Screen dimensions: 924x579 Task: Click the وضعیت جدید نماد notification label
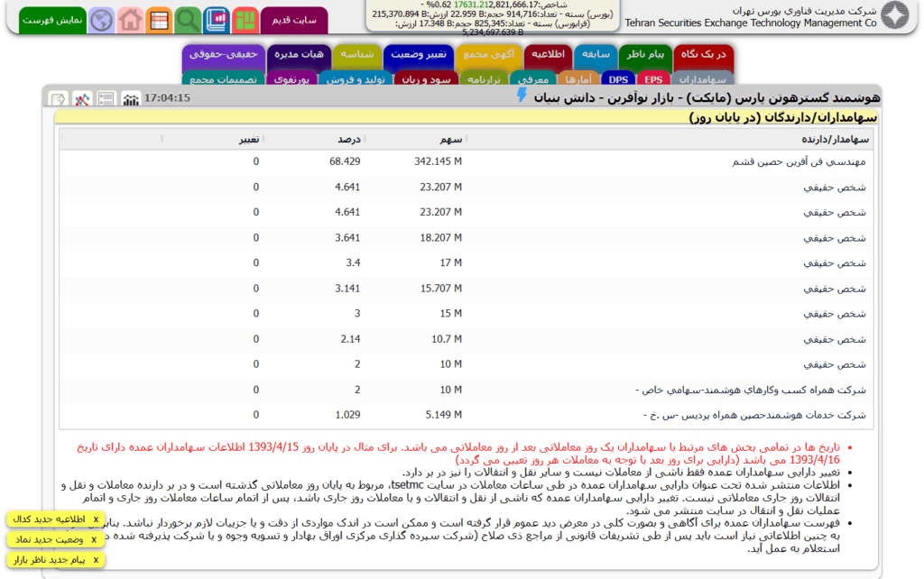(x=50, y=539)
